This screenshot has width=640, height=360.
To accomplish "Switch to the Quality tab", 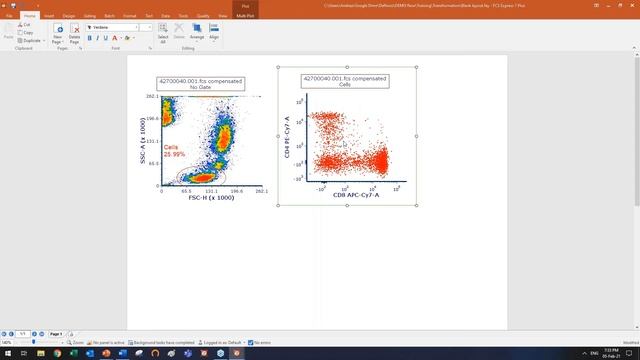I will tap(203, 16).
